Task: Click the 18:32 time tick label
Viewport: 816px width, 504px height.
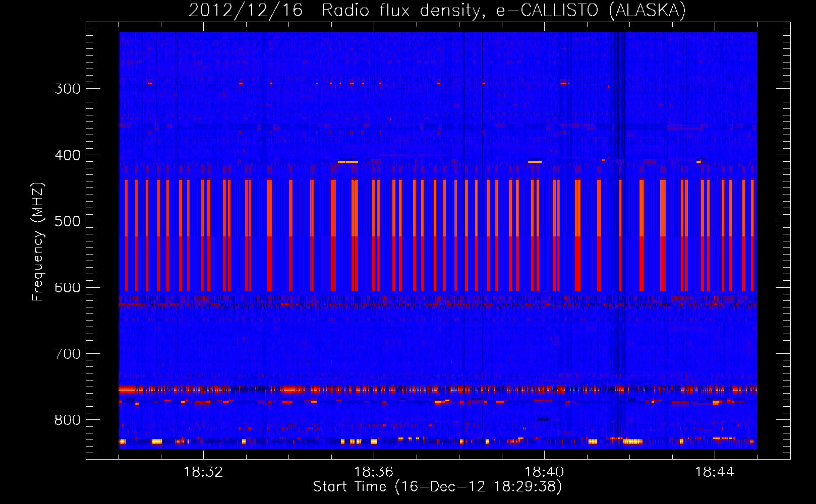Action: pyautogui.click(x=203, y=472)
